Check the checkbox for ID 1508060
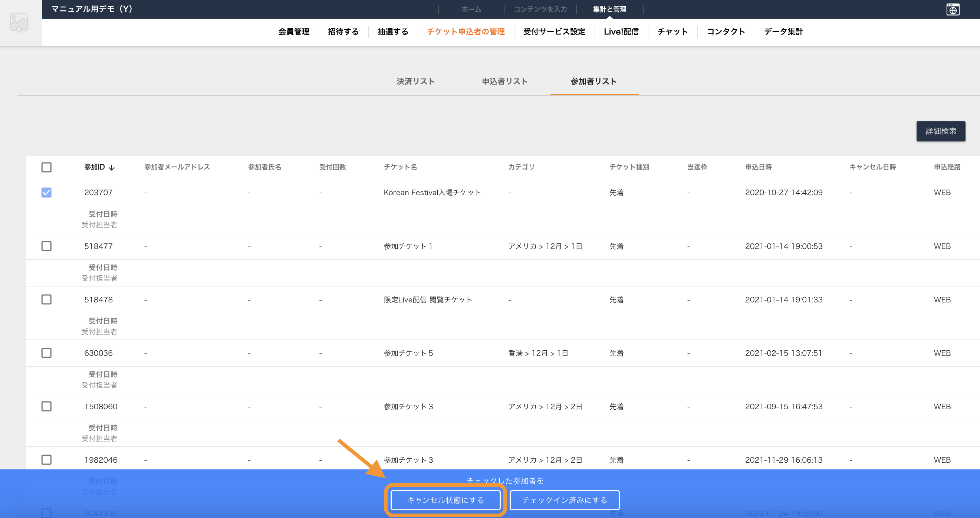 [x=46, y=406]
